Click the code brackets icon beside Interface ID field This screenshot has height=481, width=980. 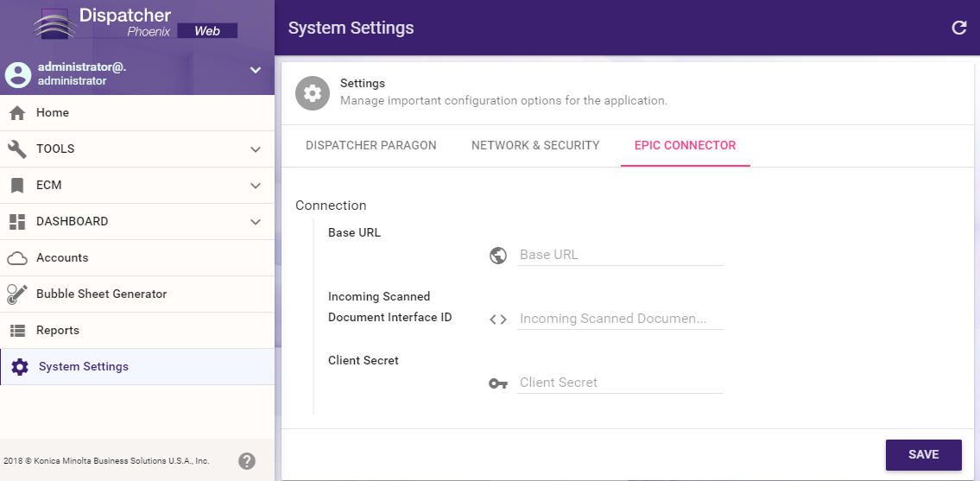498,320
